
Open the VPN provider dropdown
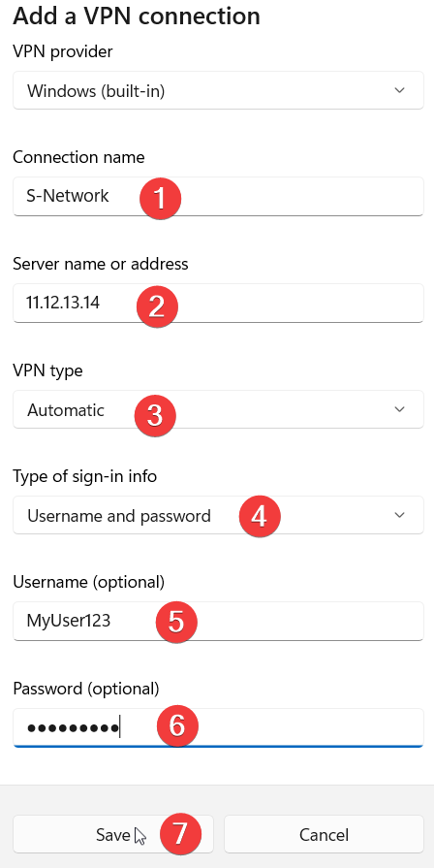tap(218, 90)
